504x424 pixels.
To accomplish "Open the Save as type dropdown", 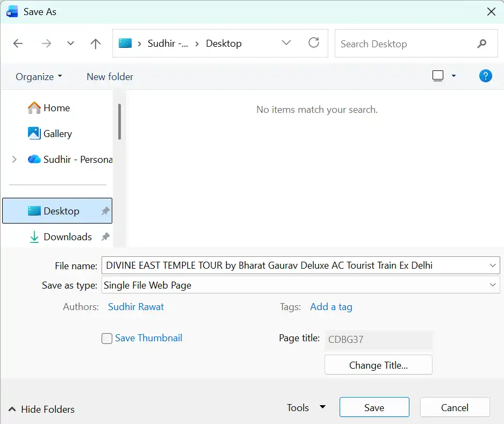I will [x=492, y=285].
